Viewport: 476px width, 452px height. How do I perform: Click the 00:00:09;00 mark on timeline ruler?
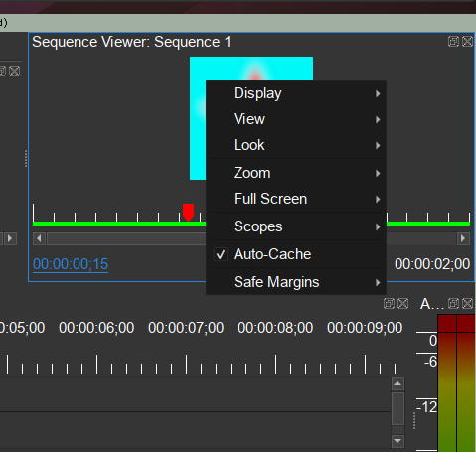click(365, 328)
